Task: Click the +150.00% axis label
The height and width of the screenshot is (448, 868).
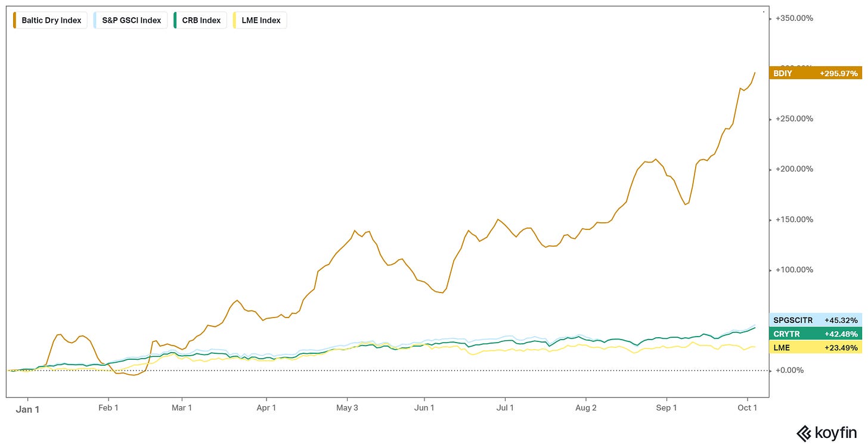Action: [795, 220]
